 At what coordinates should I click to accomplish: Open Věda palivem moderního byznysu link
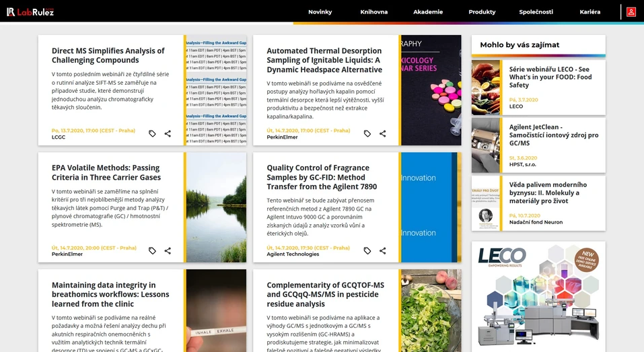click(x=548, y=192)
